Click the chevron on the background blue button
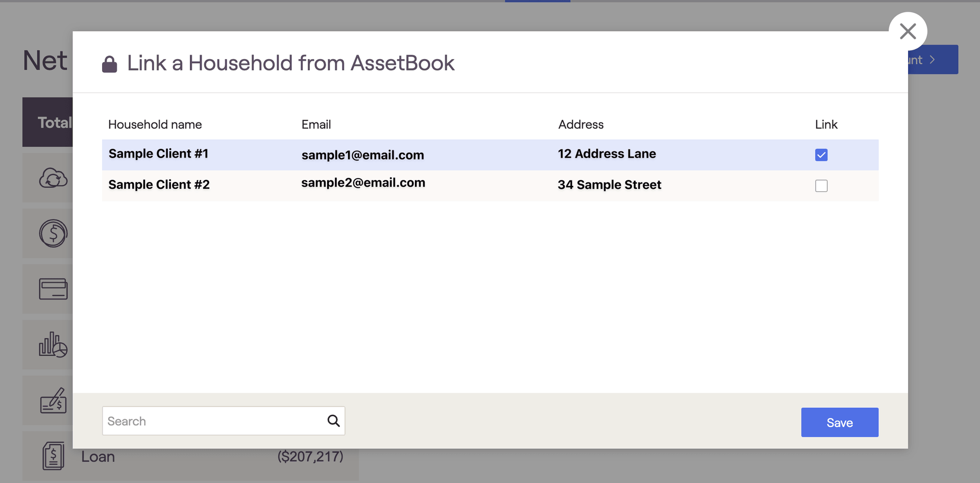 pos(933,60)
